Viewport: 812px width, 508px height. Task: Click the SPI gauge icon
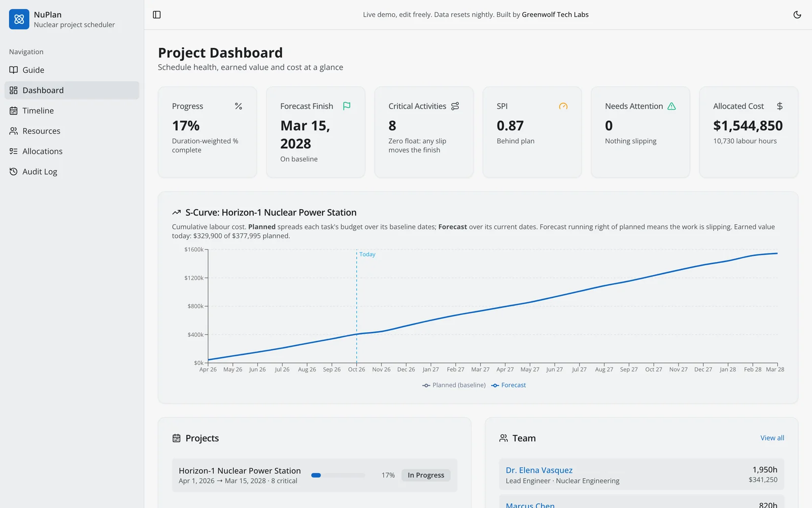(563, 106)
